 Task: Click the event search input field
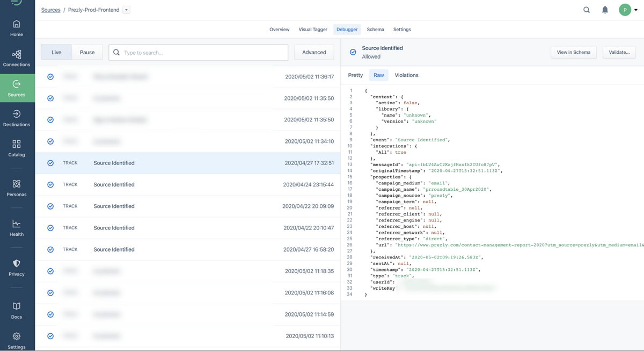[x=198, y=53]
